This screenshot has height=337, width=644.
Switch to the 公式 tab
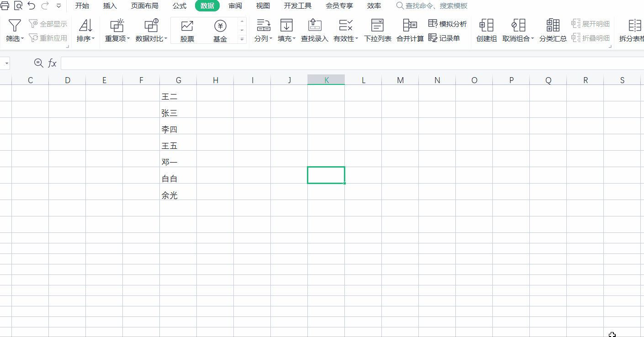pyautogui.click(x=179, y=6)
